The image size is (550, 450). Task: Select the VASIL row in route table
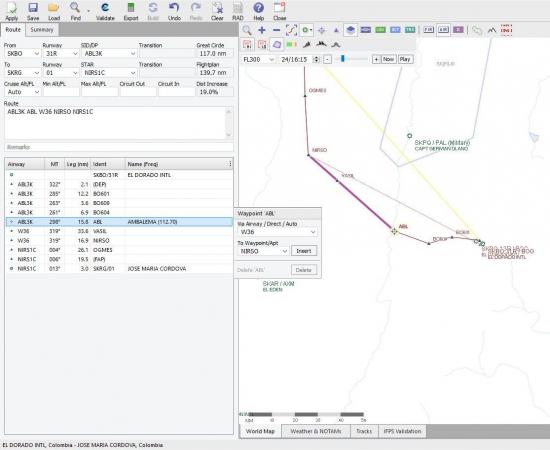(119, 231)
